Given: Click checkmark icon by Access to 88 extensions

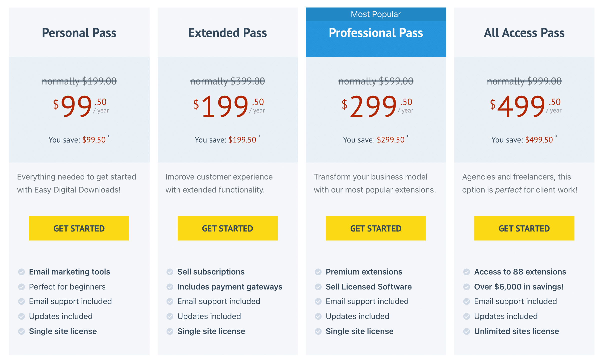Looking at the screenshot, I should point(467,272).
